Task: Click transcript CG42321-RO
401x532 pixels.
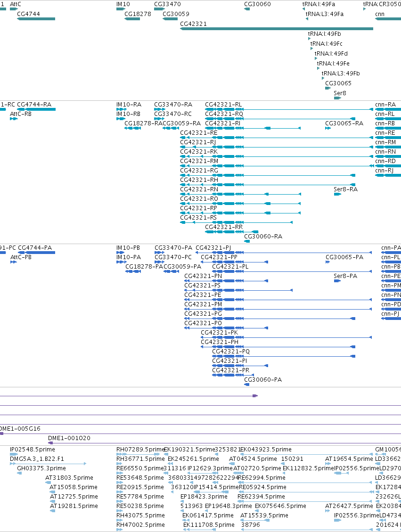Action: [240, 204]
